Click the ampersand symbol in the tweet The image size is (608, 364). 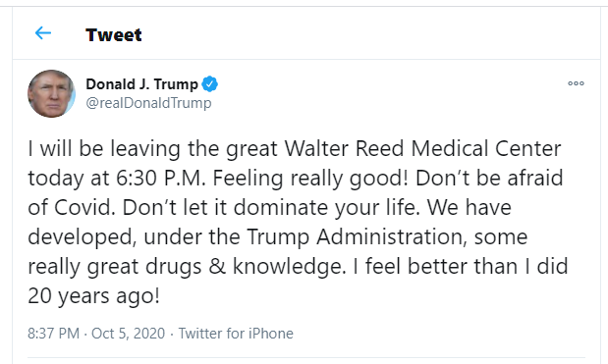[x=217, y=267]
